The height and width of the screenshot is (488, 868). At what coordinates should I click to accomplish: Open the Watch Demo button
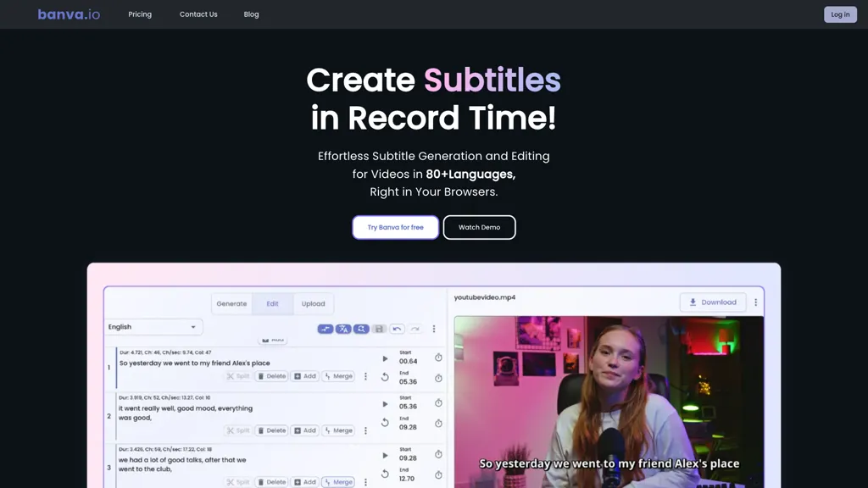(x=479, y=227)
